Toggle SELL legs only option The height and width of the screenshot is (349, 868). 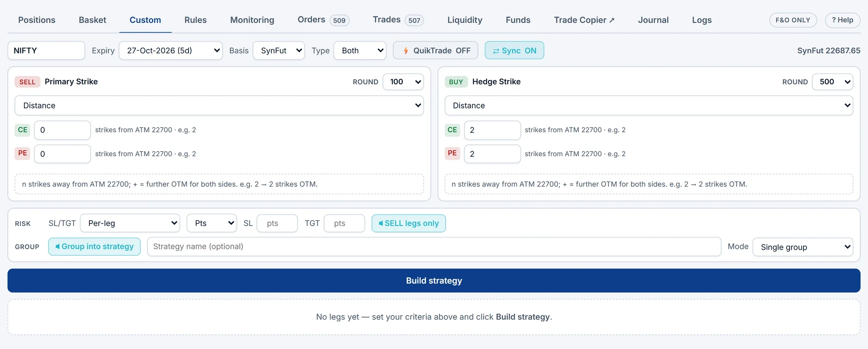pyautogui.click(x=409, y=223)
